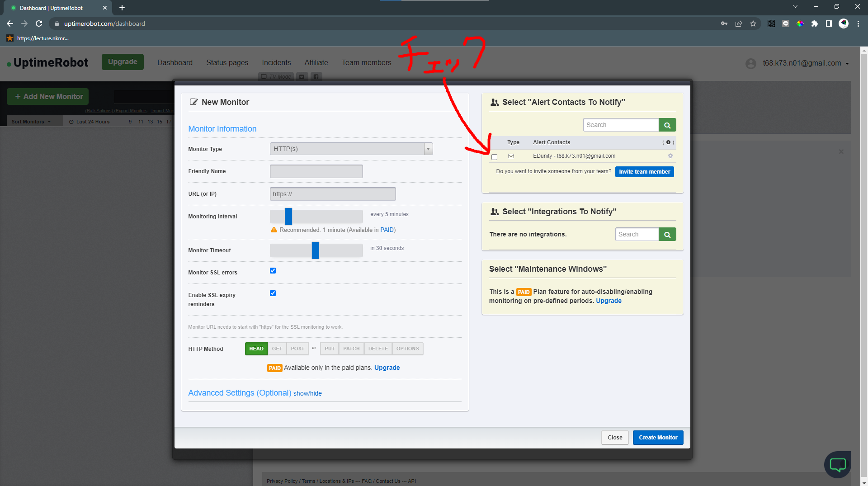868x486 pixels.
Task: Click the Monitor Timeout slider handle
Action: tap(316, 250)
